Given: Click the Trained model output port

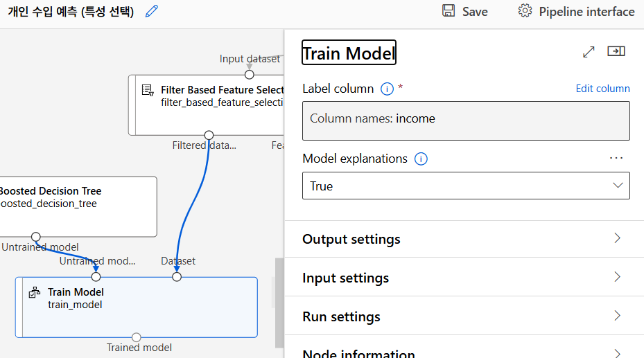Looking at the screenshot, I should click(x=137, y=337).
